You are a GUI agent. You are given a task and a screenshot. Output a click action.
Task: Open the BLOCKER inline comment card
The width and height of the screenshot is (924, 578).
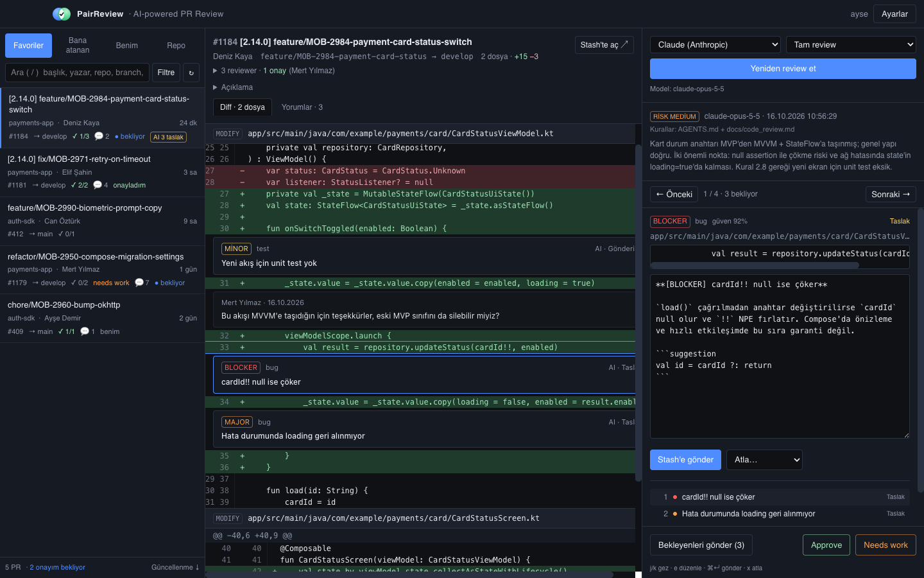click(x=424, y=374)
